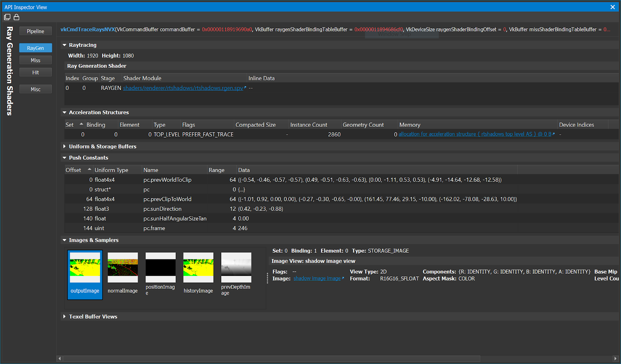Screen dimensions: 621x364
Task: Click the Instance Count column header
Action: (x=315, y=125)
